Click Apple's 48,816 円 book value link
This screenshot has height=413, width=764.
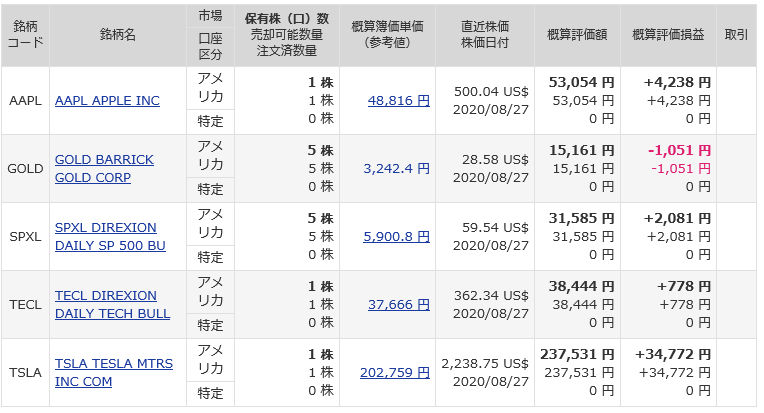click(x=399, y=101)
